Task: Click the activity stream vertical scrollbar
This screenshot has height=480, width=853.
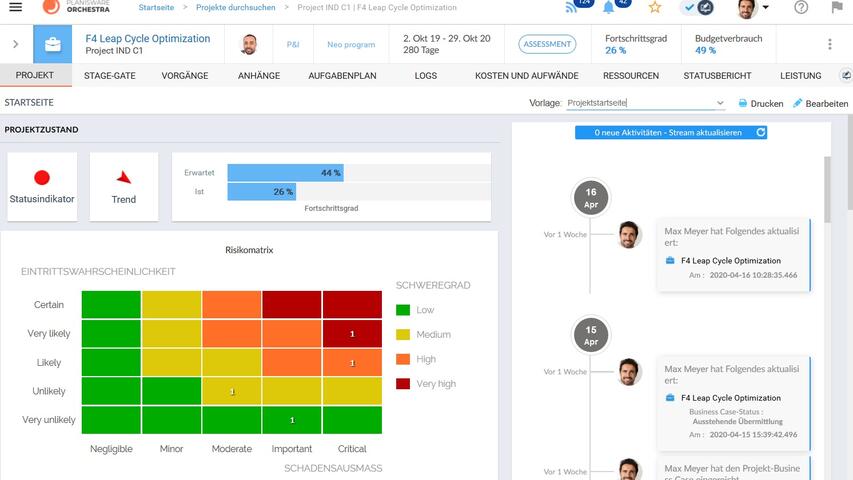Action: 826,190
